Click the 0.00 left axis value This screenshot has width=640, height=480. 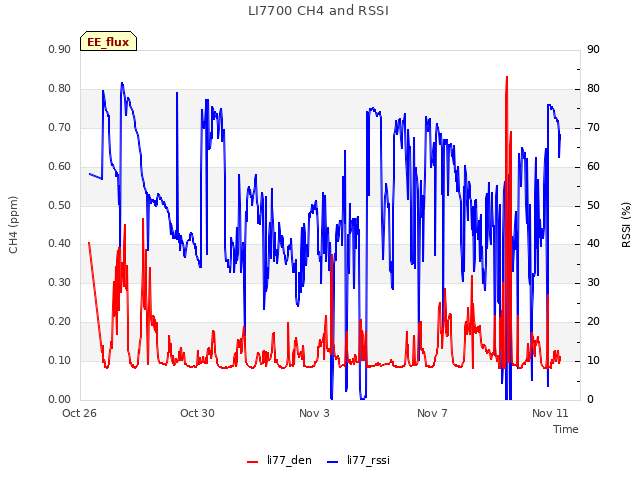point(60,400)
